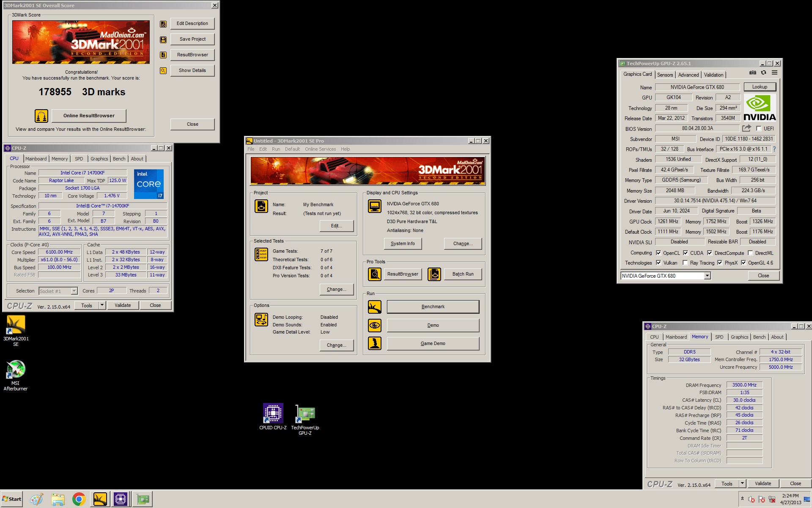This screenshot has height=508, width=812.
Task: Click the GPU-Z refresh icon
Action: (764, 73)
